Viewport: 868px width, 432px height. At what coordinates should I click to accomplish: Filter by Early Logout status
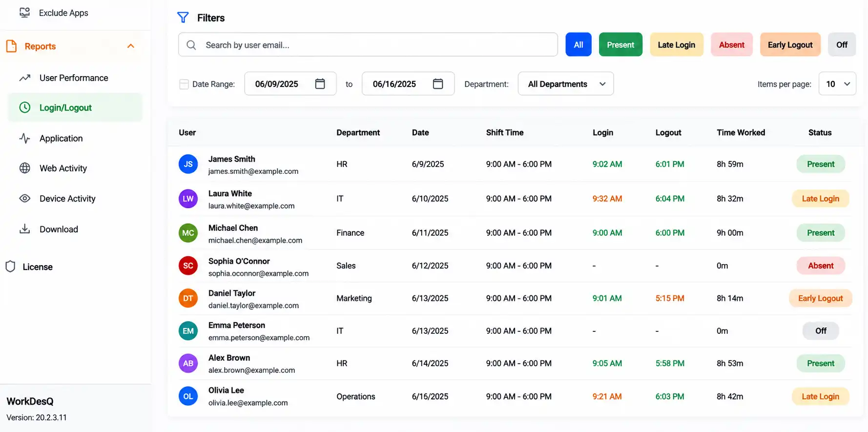tap(790, 44)
